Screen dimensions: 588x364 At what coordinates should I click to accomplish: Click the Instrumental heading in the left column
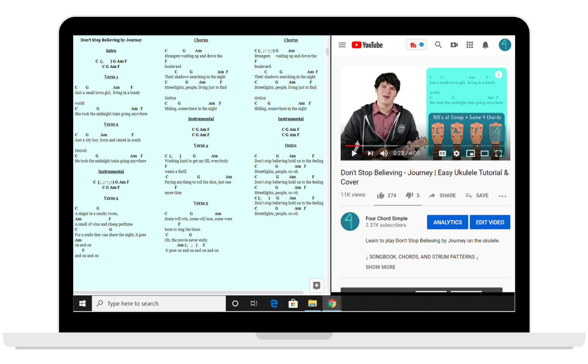tap(111, 171)
